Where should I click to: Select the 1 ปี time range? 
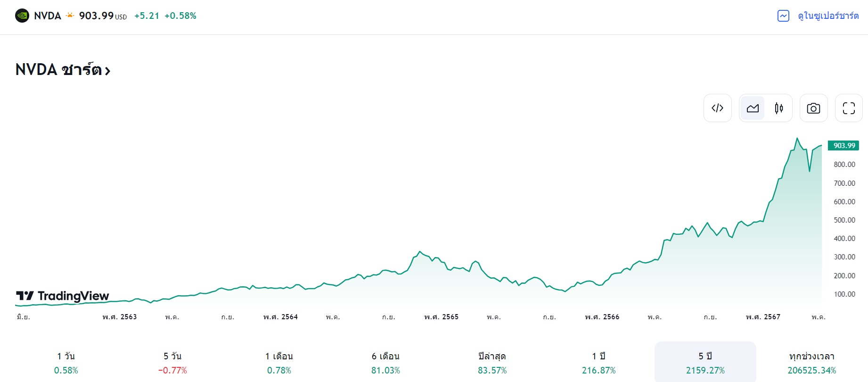click(x=598, y=363)
